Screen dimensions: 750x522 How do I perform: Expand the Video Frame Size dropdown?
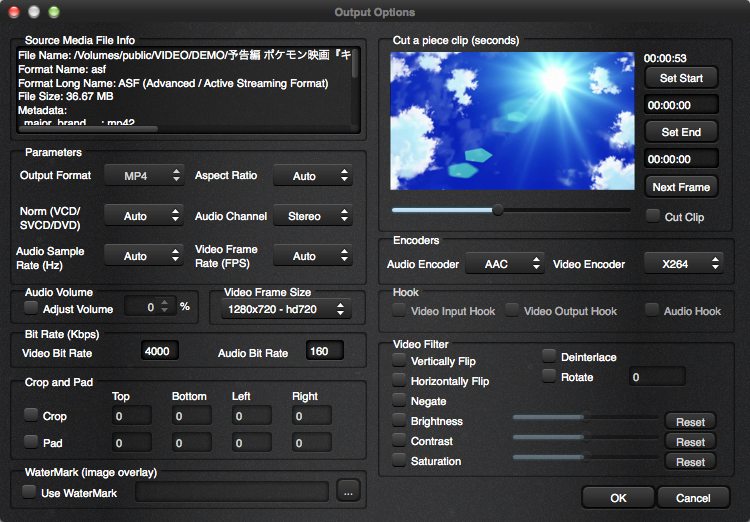pos(286,310)
